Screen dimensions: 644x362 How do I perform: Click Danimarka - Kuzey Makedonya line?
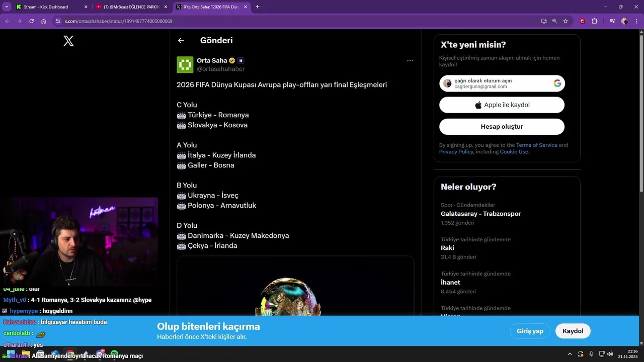tap(233, 236)
